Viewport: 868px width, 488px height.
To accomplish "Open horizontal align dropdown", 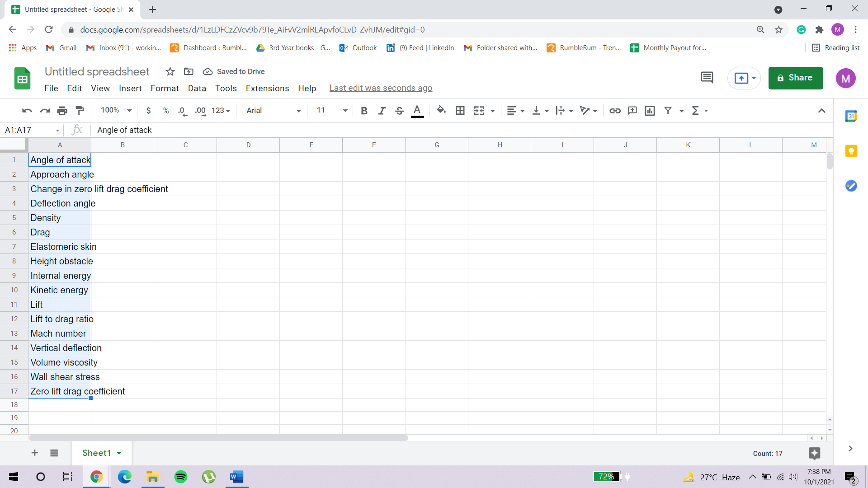I will point(515,111).
